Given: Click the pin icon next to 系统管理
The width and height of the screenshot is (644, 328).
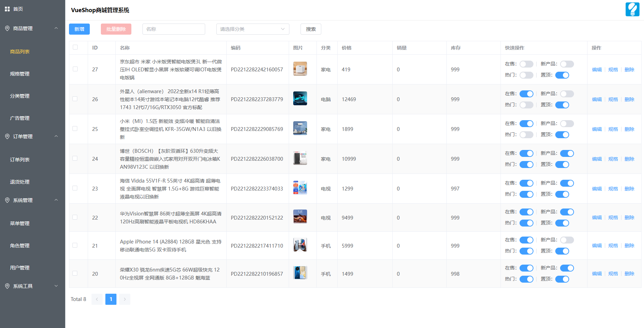Looking at the screenshot, I should pyautogui.click(x=7, y=200).
